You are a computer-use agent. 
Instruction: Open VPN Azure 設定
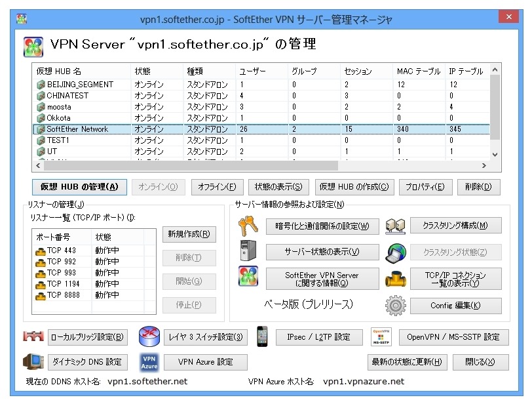[x=206, y=362]
